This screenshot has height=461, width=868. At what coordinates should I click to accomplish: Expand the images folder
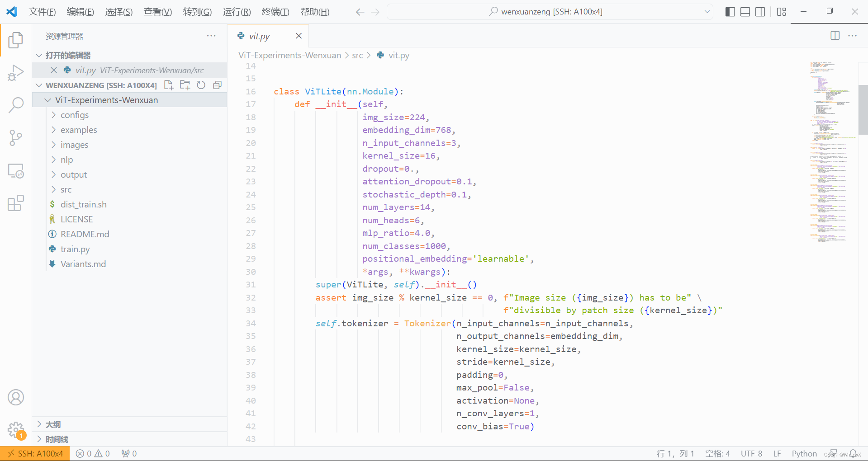(54, 145)
